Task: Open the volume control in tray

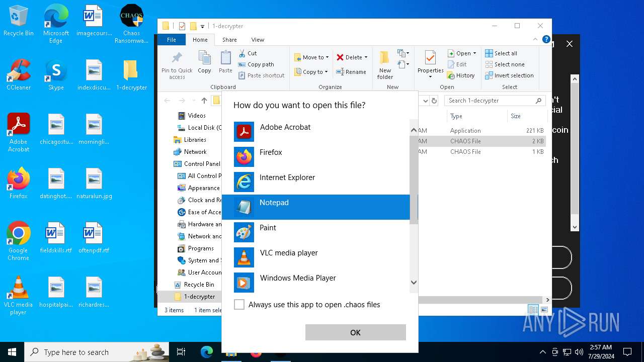Action: (579, 352)
